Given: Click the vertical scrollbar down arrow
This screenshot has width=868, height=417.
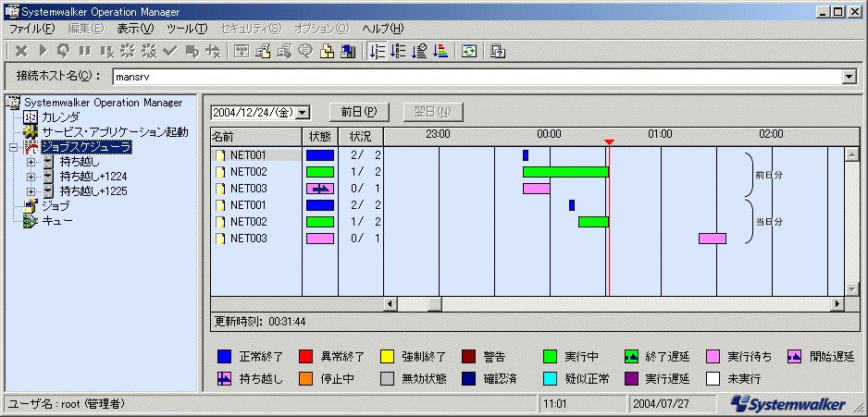Looking at the screenshot, I should [852, 289].
